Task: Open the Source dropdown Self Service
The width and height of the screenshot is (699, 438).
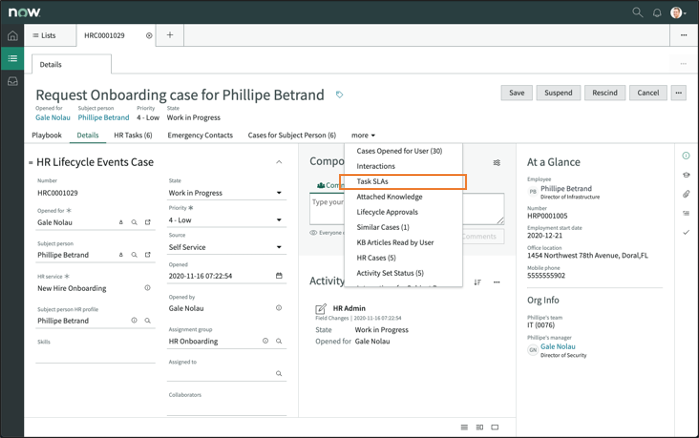Action: (x=226, y=247)
